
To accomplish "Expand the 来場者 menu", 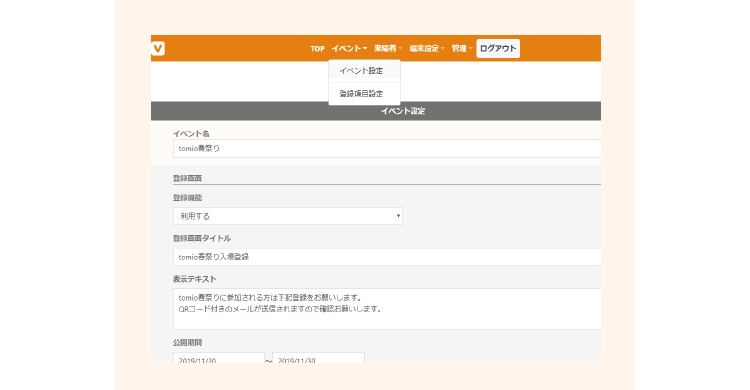I will coord(388,48).
